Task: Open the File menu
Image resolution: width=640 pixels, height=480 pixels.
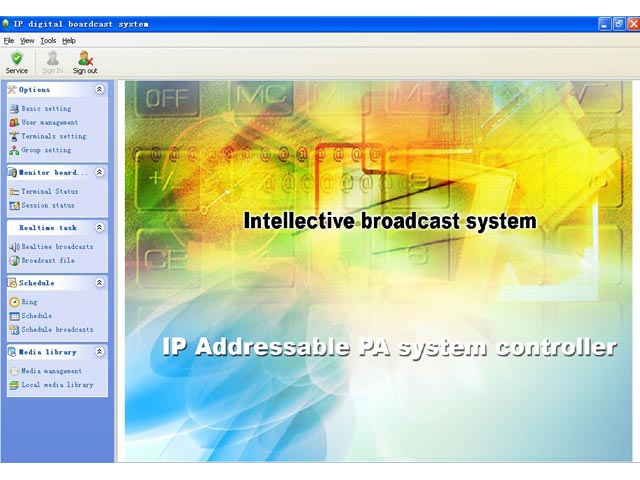Action: 9,41
